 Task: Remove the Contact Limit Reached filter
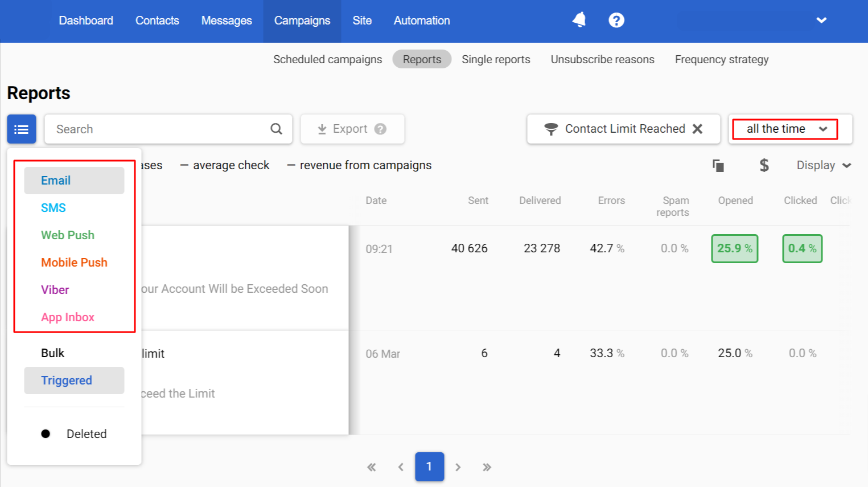[697, 129]
